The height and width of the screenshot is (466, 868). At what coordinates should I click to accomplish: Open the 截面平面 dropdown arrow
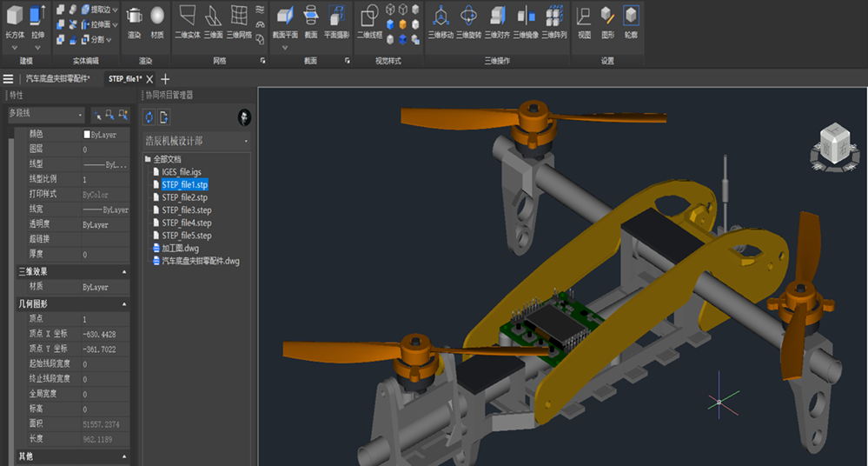[x=285, y=48]
